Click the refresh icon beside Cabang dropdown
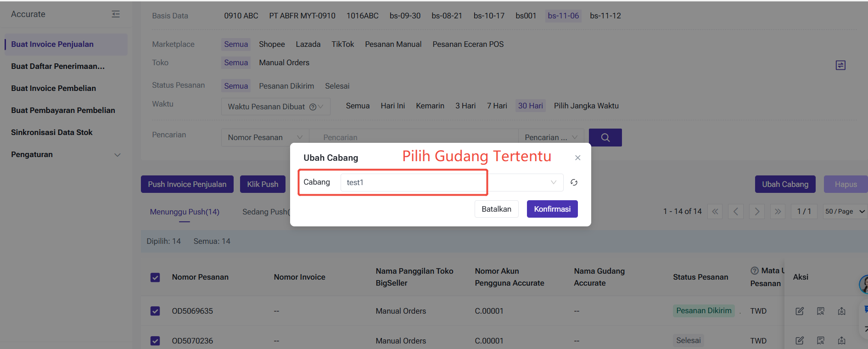 (574, 182)
